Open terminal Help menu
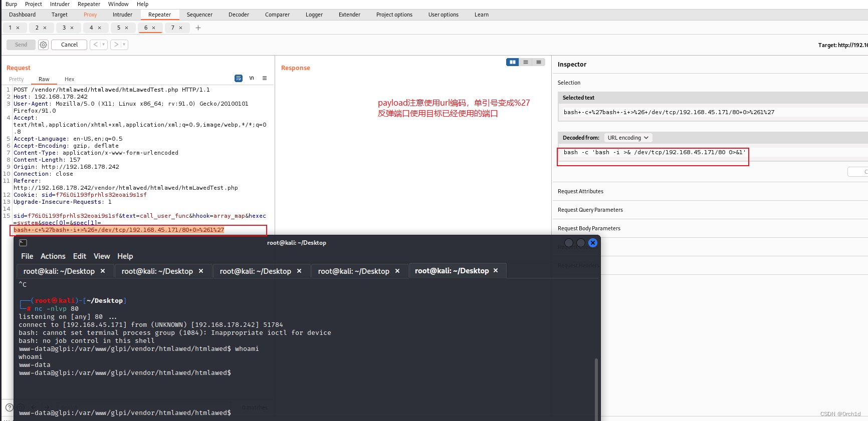 [125, 256]
